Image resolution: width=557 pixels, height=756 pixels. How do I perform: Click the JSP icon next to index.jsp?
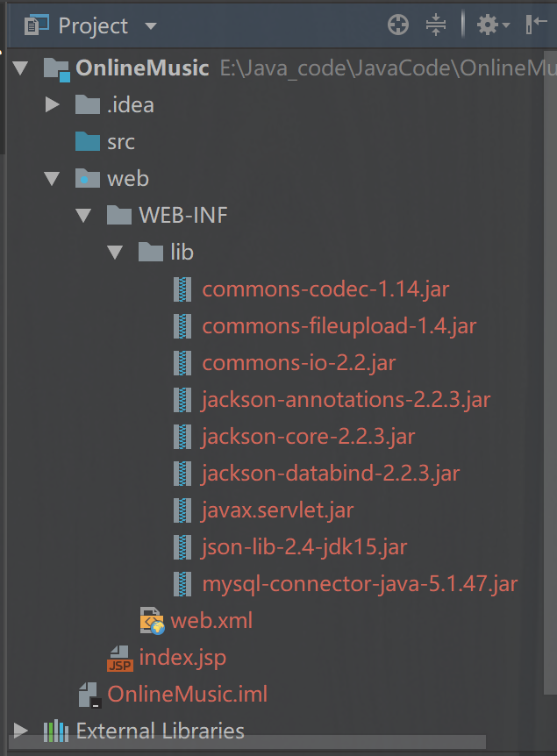[119, 657]
